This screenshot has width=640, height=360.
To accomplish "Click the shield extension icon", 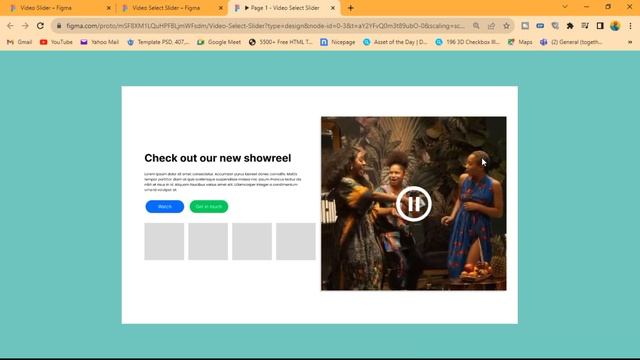I will point(555,26).
